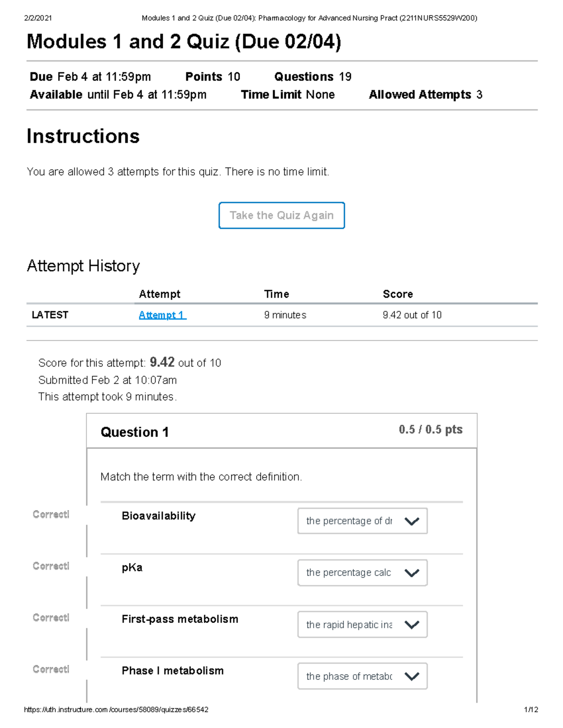Screen dimensions: 563x728
Task: Open the First-pass metabolism definition dropdown
Action: point(362,624)
